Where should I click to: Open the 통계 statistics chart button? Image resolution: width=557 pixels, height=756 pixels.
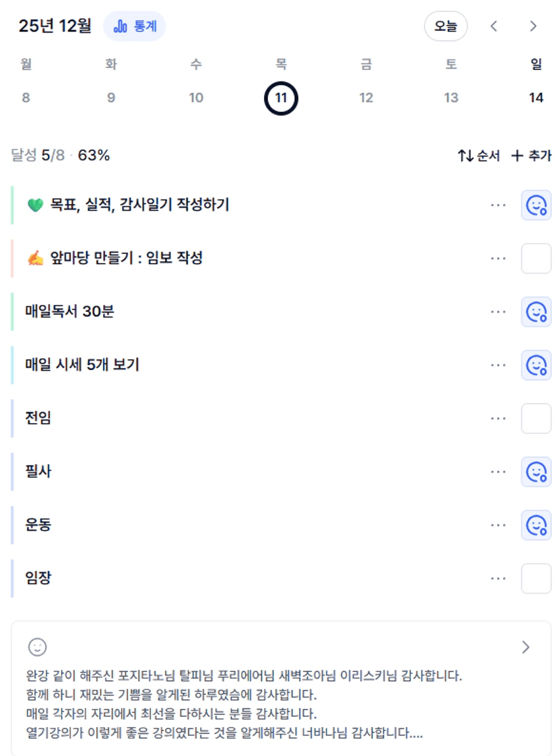coord(134,27)
